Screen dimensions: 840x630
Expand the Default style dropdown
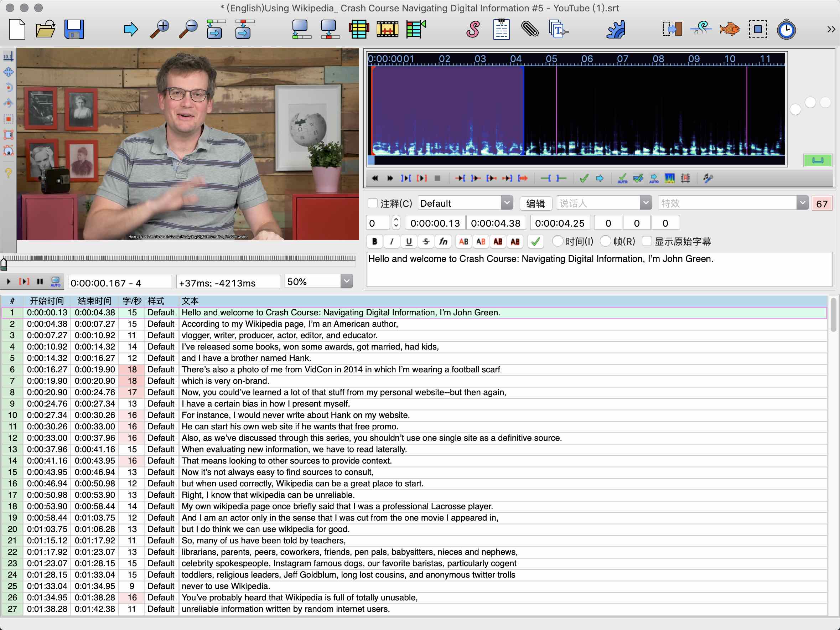(507, 203)
